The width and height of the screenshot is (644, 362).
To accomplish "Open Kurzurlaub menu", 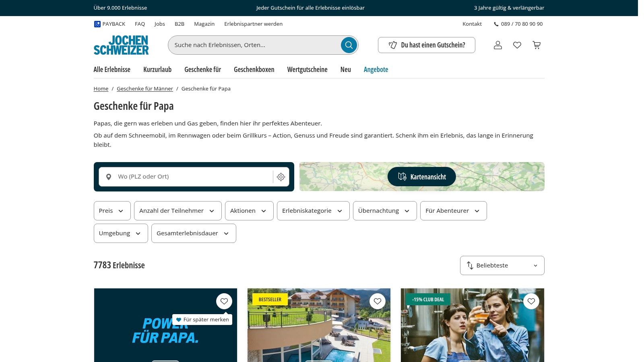I will 157,70.
